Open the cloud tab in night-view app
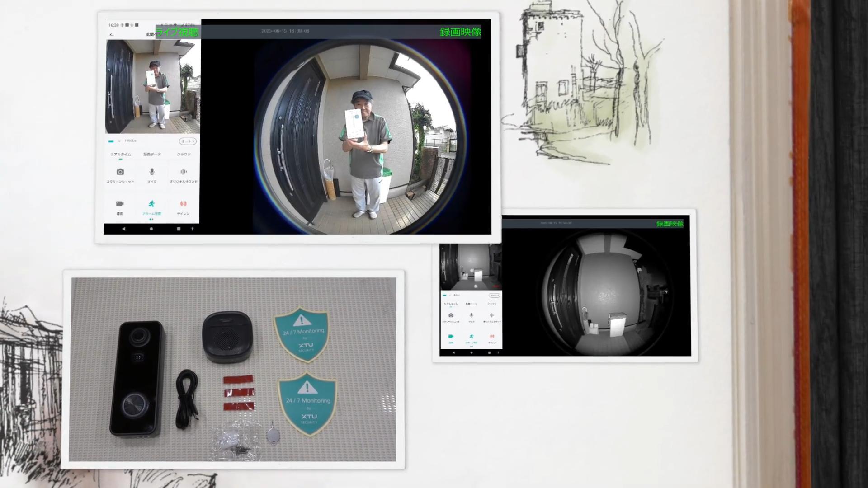This screenshot has height=488, width=868. [x=492, y=304]
